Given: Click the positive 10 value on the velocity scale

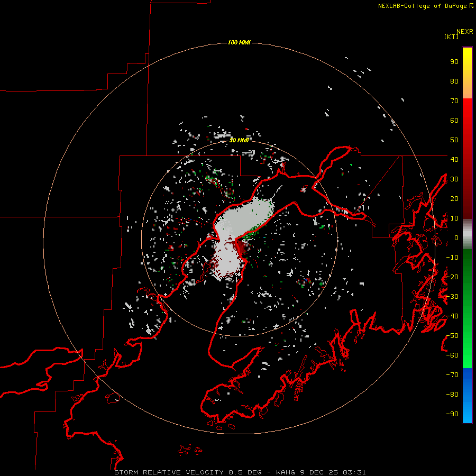Looking at the screenshot, I should tap(454, 218).
